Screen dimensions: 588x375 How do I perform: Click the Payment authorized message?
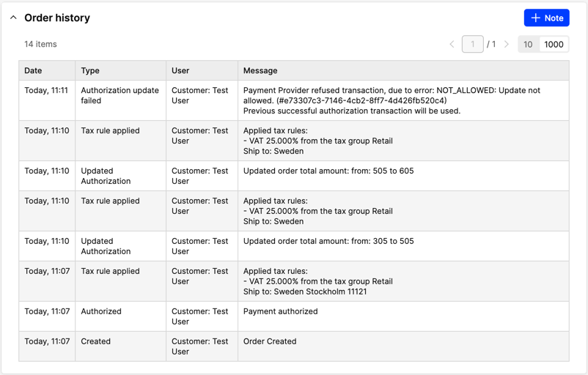(281, 312)
